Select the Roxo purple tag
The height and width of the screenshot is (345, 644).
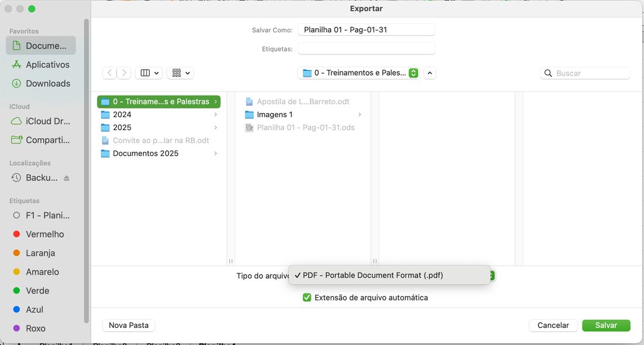(x=40, y=328)
